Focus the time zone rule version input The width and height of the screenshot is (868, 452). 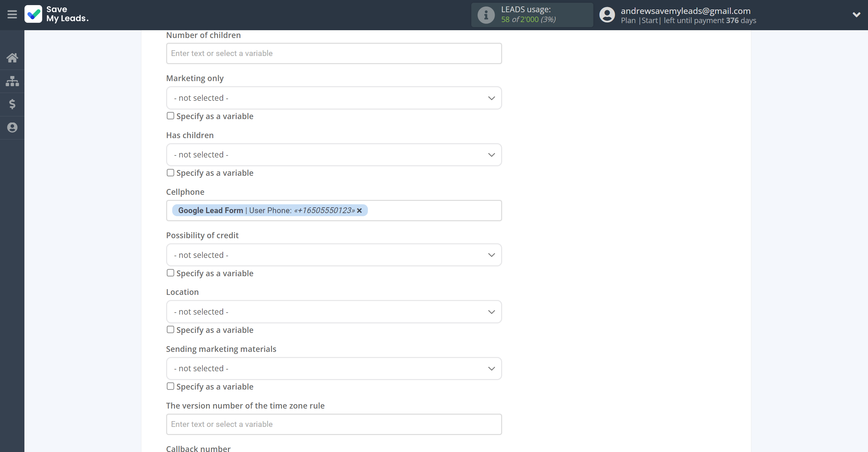334,424
